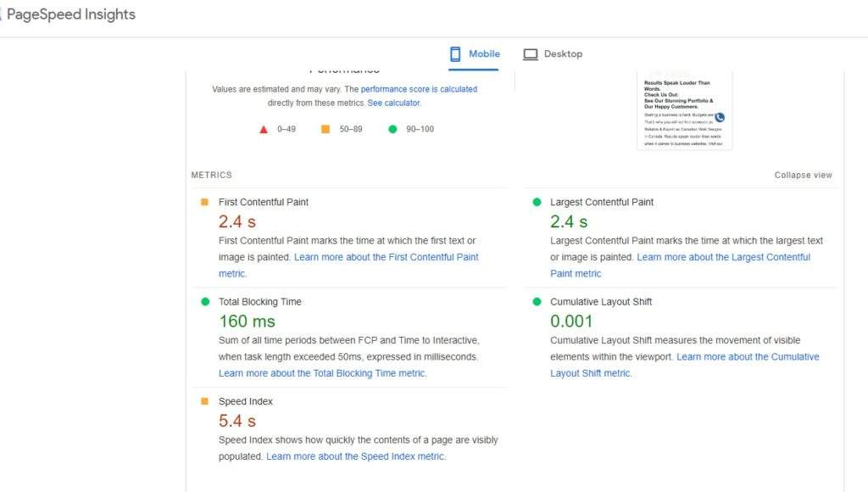
Task: Click the orange square beside First Contentful Paint
Action: [x=203, y=201]
